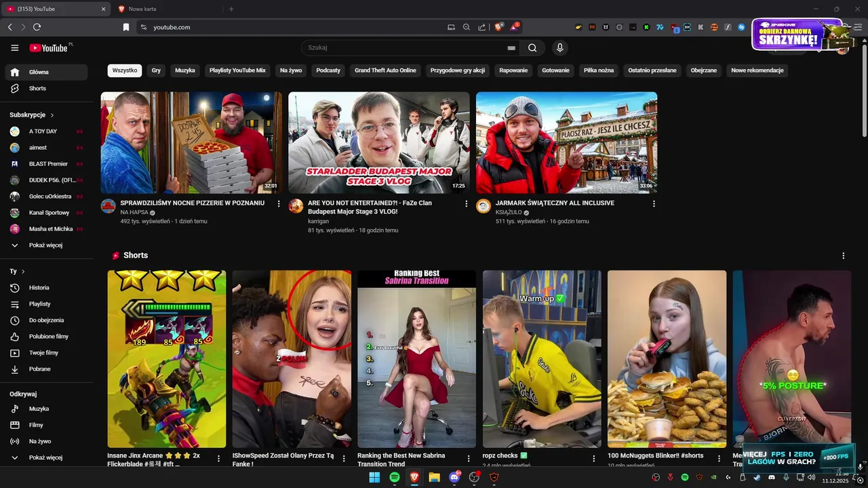The image size is (868, 488).
Task: Reload the page in the browser
Action: 37,27
